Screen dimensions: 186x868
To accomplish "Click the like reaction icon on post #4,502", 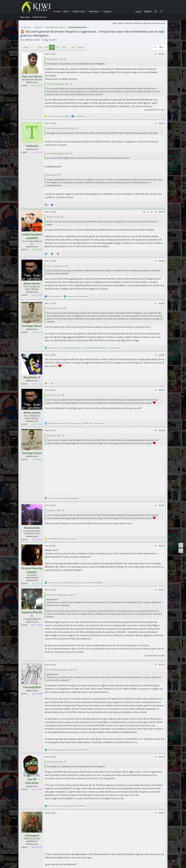I will [x=46, y=205].
